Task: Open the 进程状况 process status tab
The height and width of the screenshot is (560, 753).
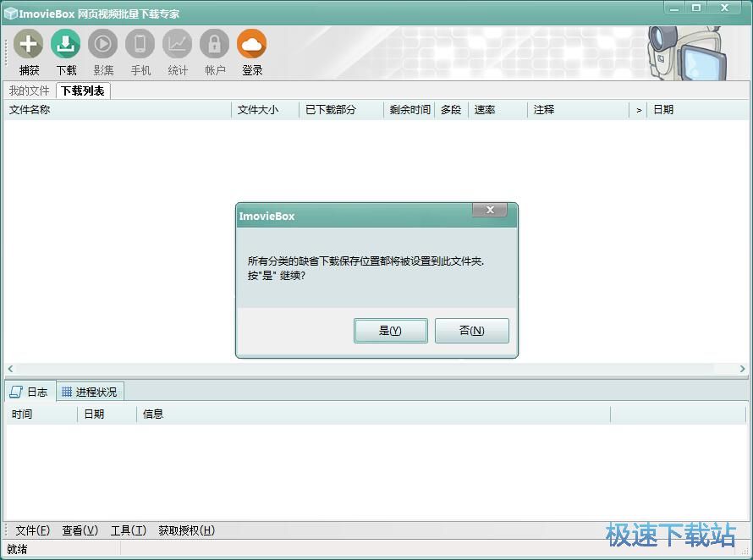Action: point(90,392)
